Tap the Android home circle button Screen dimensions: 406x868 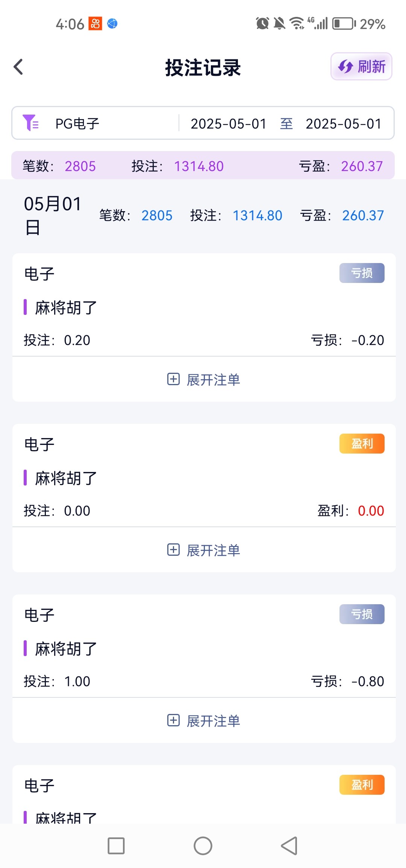[x=203, y=846]
